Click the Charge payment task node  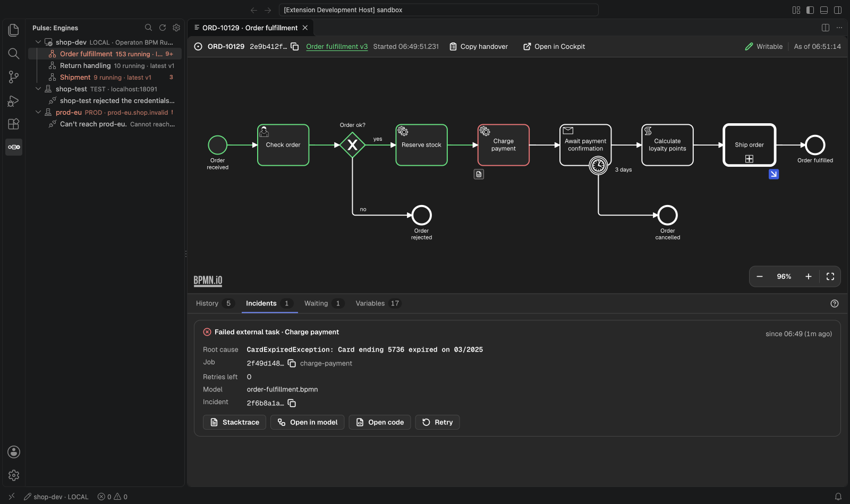pos(504,145)
